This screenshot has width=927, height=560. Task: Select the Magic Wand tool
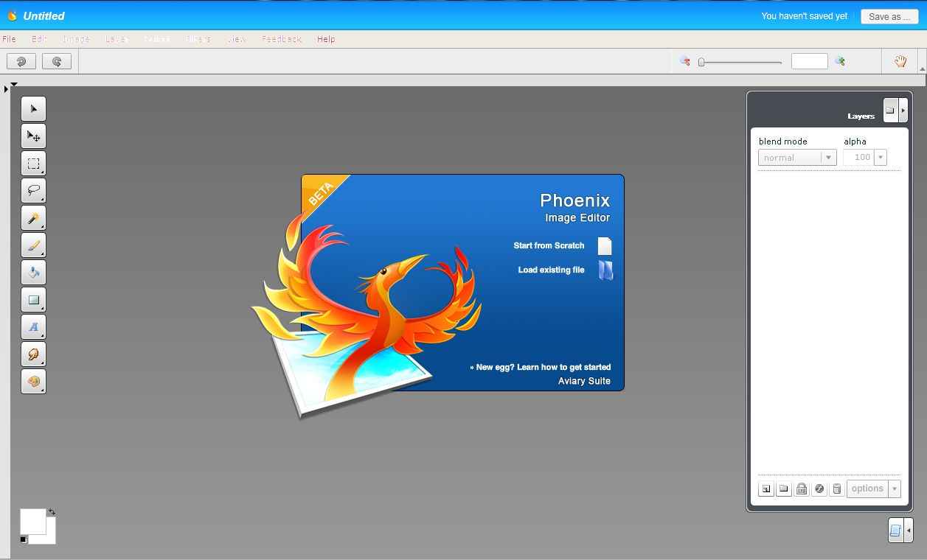(x=33, y=218)
